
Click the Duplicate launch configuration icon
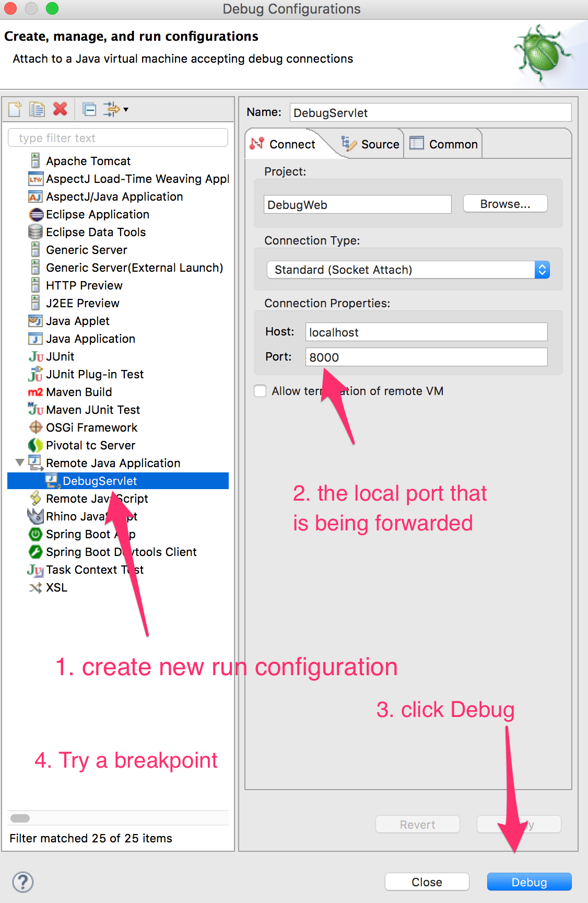37,109
